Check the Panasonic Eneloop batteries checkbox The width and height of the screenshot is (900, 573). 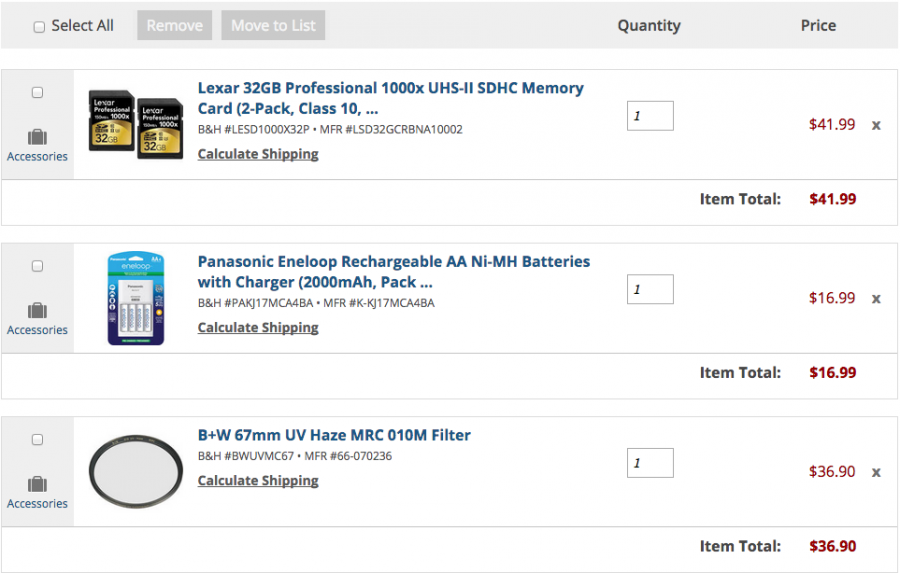click(x=38, y=266)
